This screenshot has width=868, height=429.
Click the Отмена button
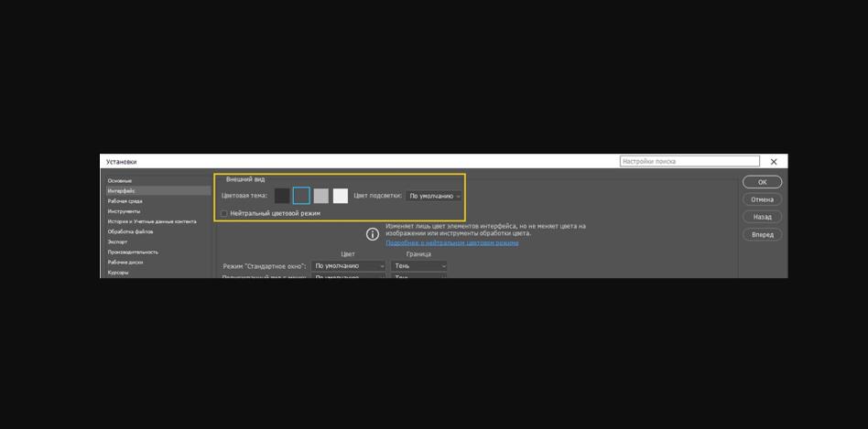coord(763,199)
